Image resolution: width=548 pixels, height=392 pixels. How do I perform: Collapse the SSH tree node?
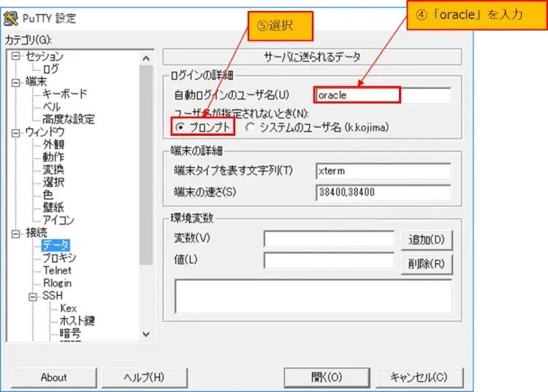coord(34,296)
